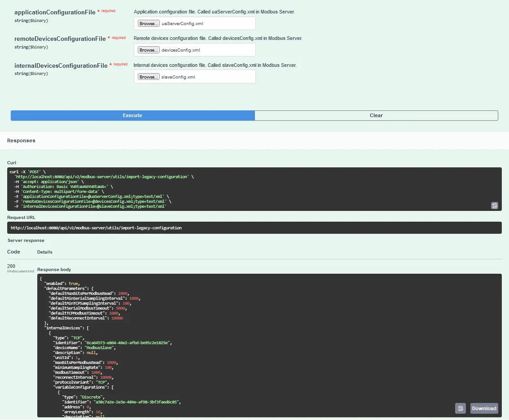
Task: Browse for applicationConfigurationFile
Action: pos(149,23)
